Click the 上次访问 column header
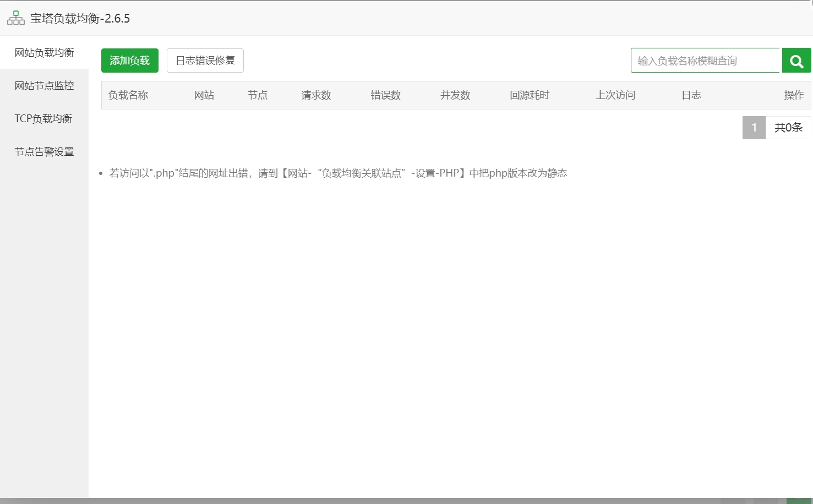The image size is (813, 504). [615, 95]
